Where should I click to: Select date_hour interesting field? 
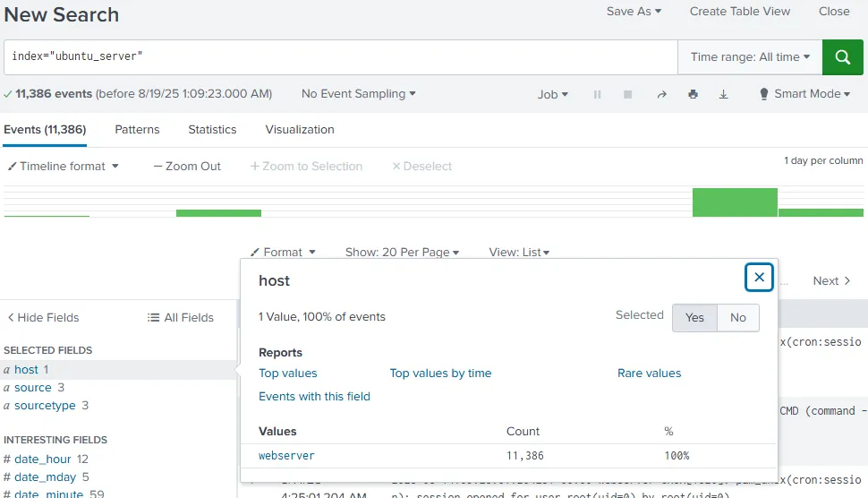pyautogui.click(x=43, y=459)
